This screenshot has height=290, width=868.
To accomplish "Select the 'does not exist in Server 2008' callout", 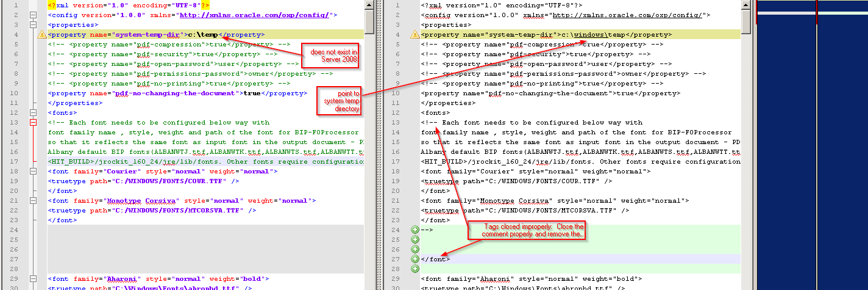I will click(x=329, y=55).
